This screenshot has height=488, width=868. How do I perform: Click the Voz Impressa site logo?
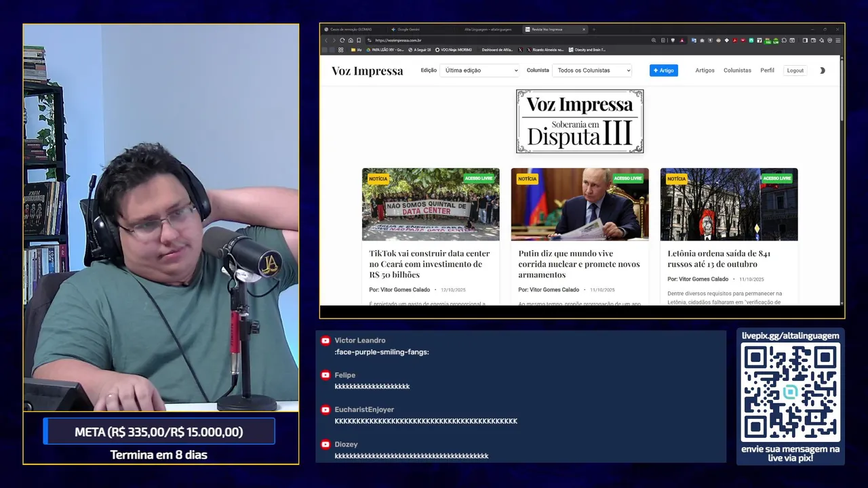click(x=368, y=71)
